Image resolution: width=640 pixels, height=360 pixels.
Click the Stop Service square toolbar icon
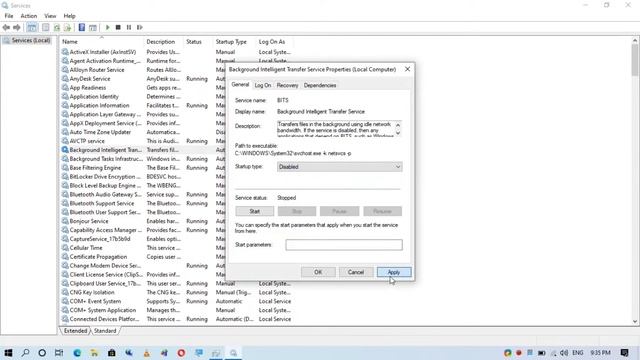(x=118, y=27)
